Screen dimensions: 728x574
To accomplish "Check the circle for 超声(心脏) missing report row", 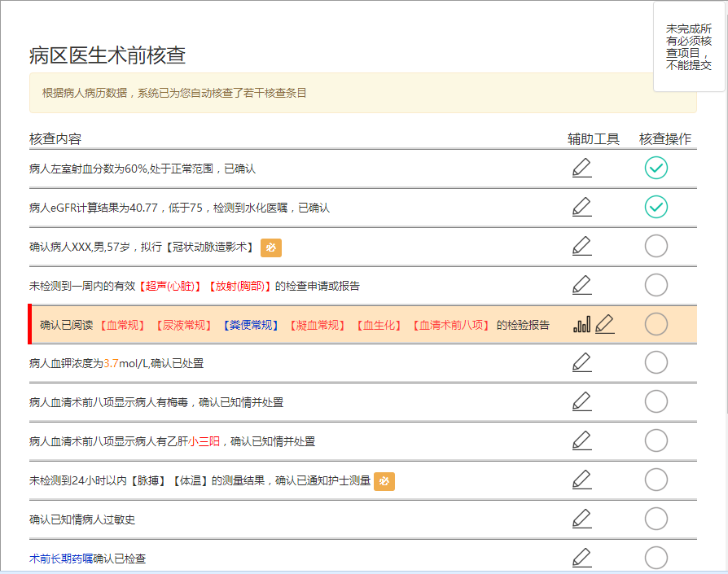I will [656, 285].
